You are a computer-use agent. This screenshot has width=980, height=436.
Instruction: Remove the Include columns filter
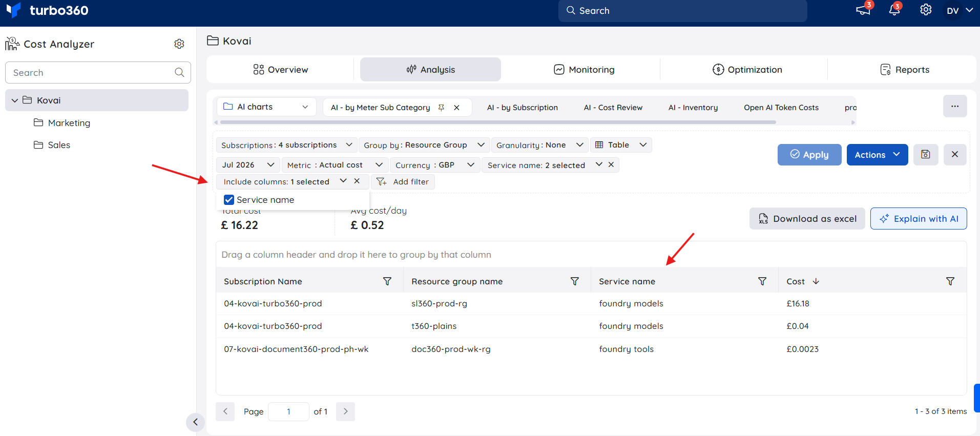pyautogui.click(x=357, y=181)
